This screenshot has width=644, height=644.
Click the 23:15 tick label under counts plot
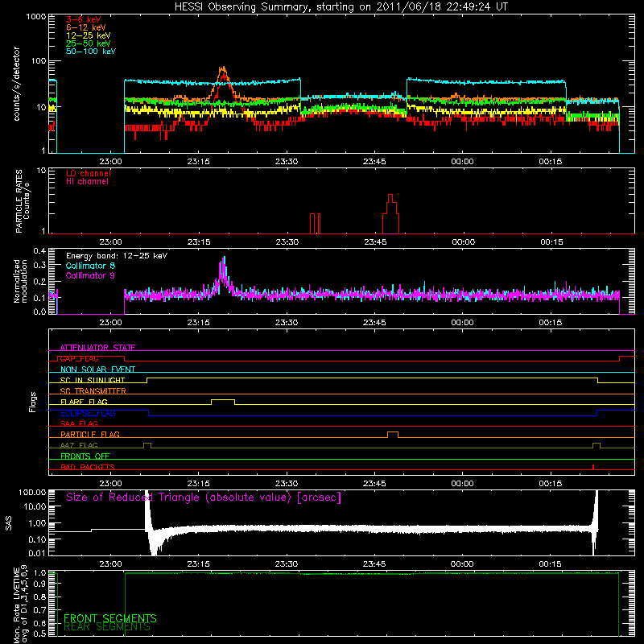198,162
